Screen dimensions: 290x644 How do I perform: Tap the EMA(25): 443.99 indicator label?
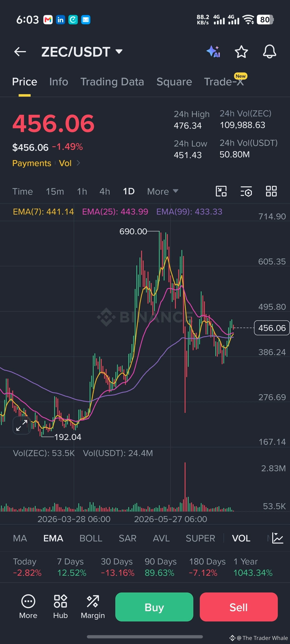115,212
